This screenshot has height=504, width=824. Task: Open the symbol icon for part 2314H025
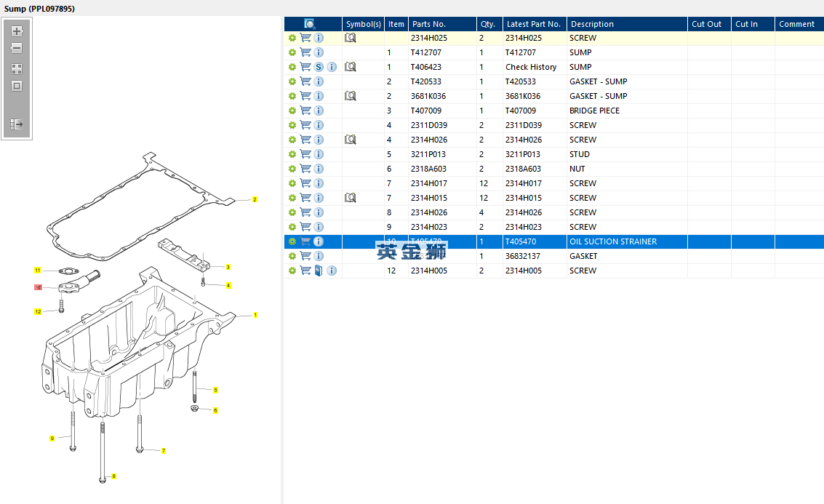coord(351,38)
